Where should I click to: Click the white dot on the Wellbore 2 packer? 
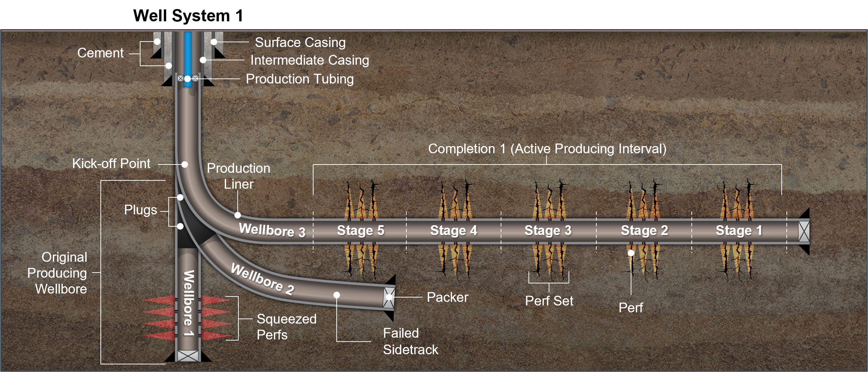(389, 297)
